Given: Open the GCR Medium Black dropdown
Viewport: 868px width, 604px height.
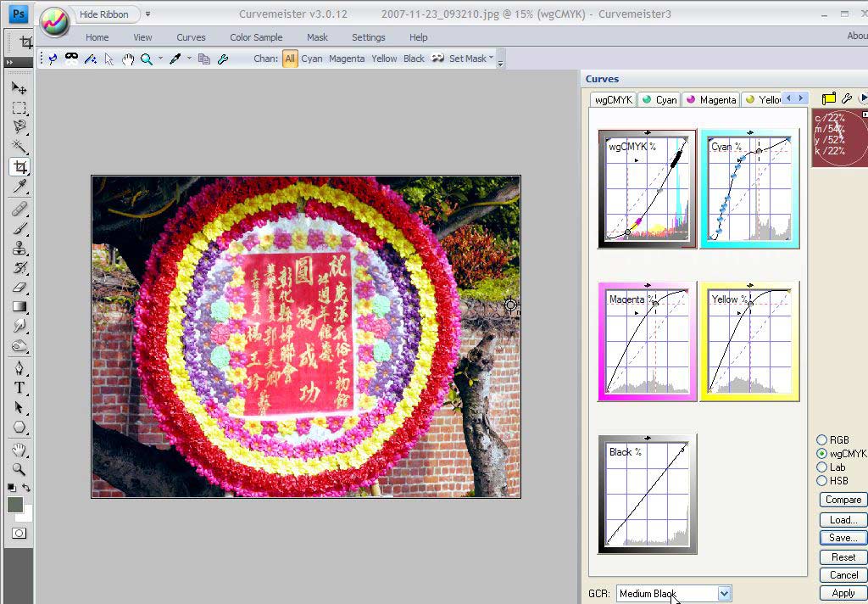Looking at the screenshot, I should pyautogui.click(x=724, y=594).
